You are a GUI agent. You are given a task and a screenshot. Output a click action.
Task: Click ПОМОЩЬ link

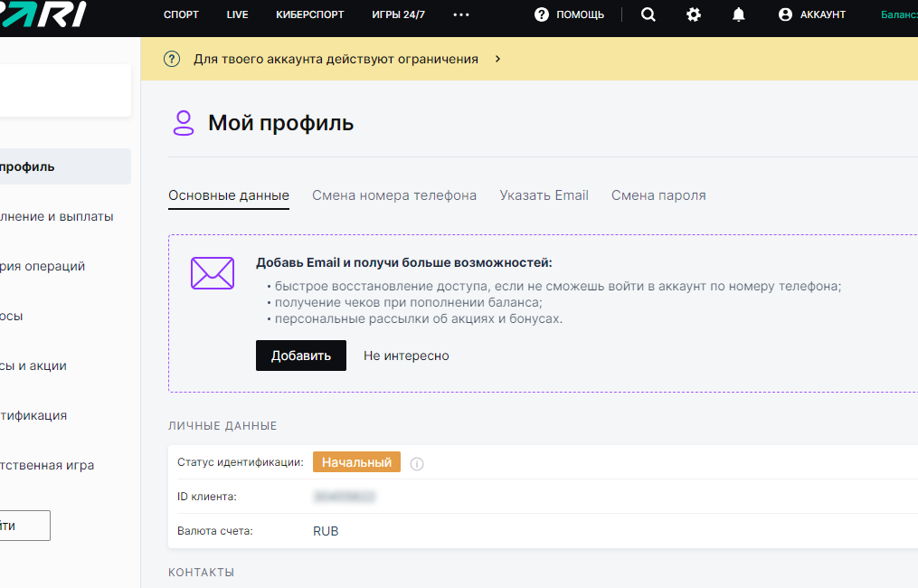[x=580, y=14]
